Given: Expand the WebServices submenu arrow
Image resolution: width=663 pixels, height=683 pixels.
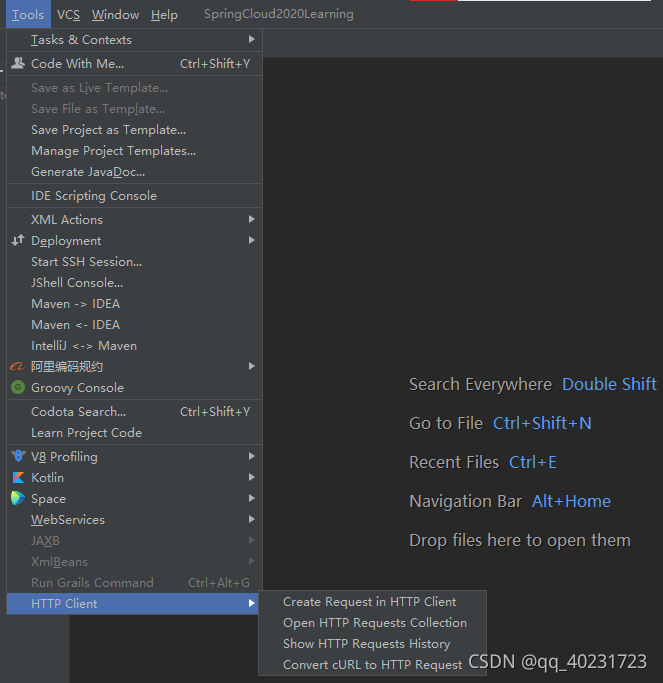Looking at the screenshot, I should click(x=251, y=519).
